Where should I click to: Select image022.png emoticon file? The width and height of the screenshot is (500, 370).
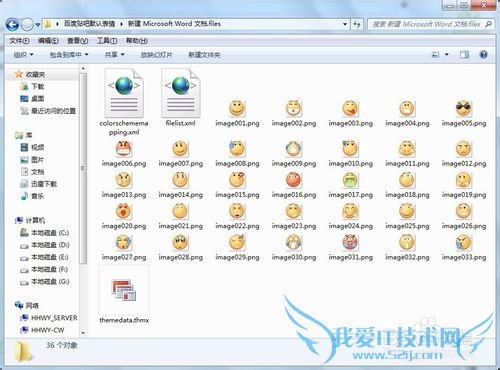point(237,211)
